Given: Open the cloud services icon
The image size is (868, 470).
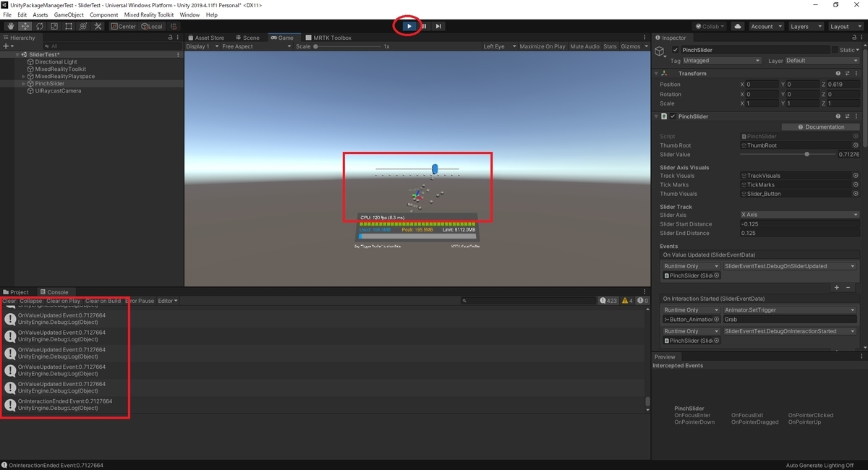Looking at the screenshot, I should tap(738, 27).
